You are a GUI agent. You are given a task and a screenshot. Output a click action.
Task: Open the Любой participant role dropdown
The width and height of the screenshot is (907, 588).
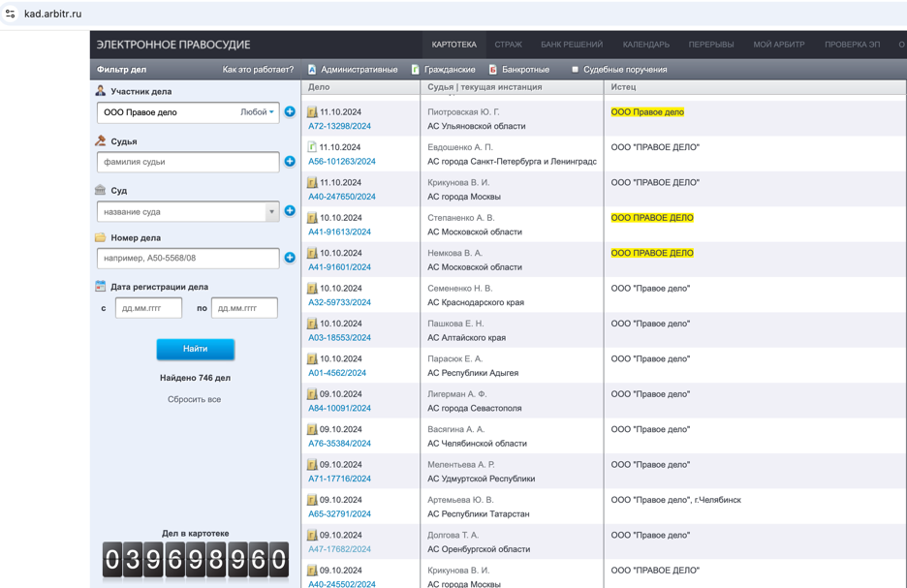[258, 112]
